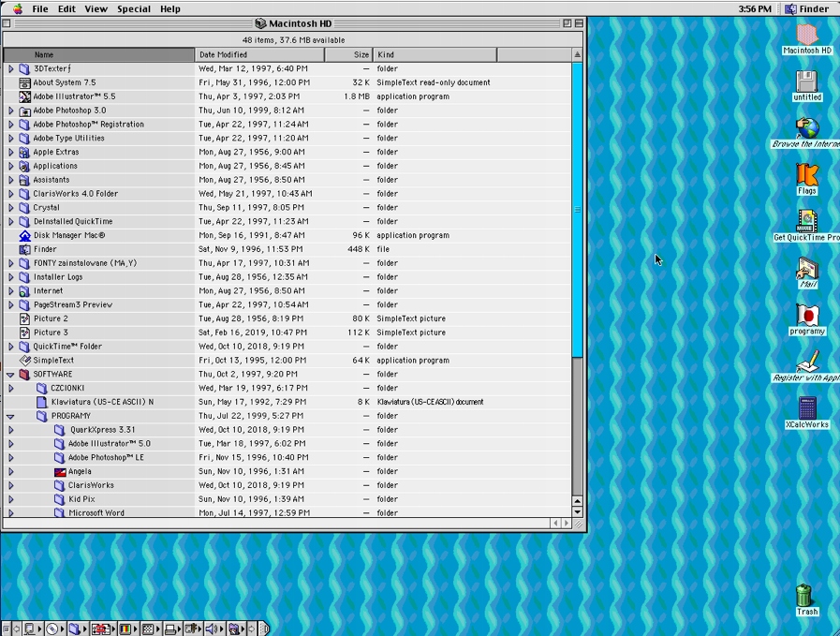Image resolution: width=840 pixels, height=636 pixels.
Task: Click the scroll up arrow near window bottom
Action: [578, 501]
